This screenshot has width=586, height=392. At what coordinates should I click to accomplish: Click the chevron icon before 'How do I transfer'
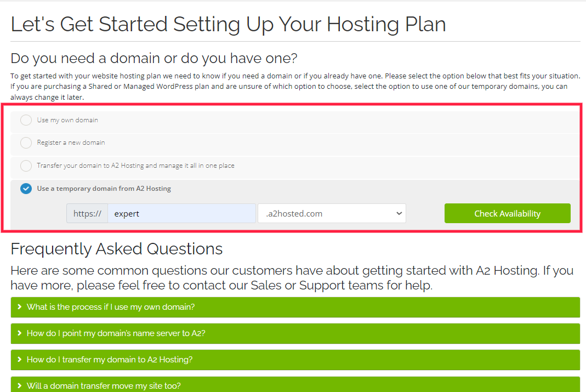point(19,359)
